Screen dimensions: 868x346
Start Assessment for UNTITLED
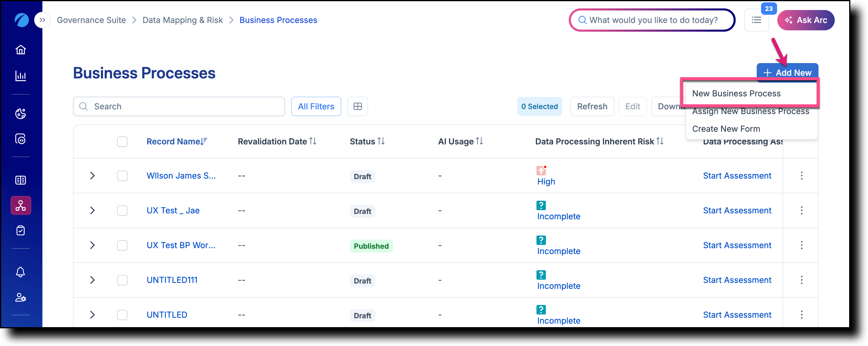pos(737,315)
